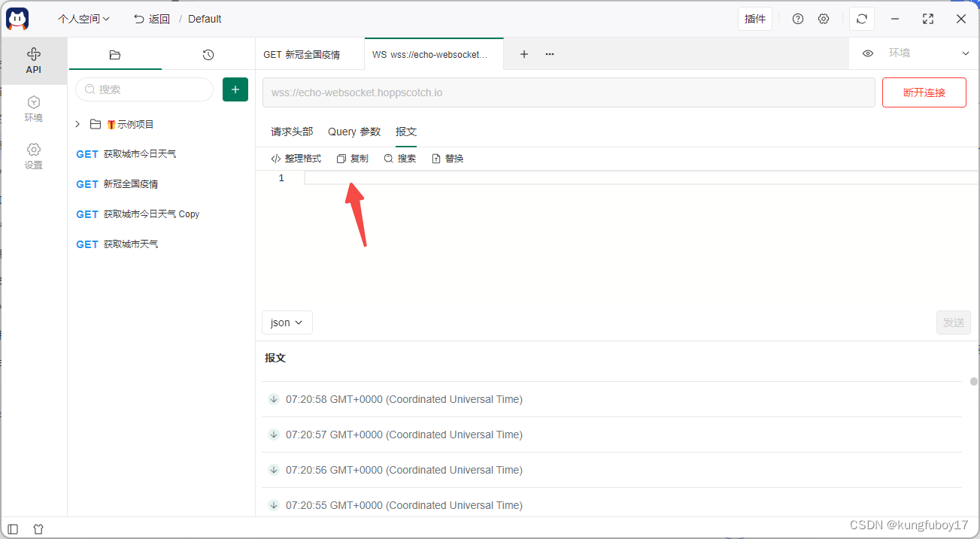Screen dimensions: 980x539
Task: Open the tab more options ellipsis
Action: [x=550, y=54]
